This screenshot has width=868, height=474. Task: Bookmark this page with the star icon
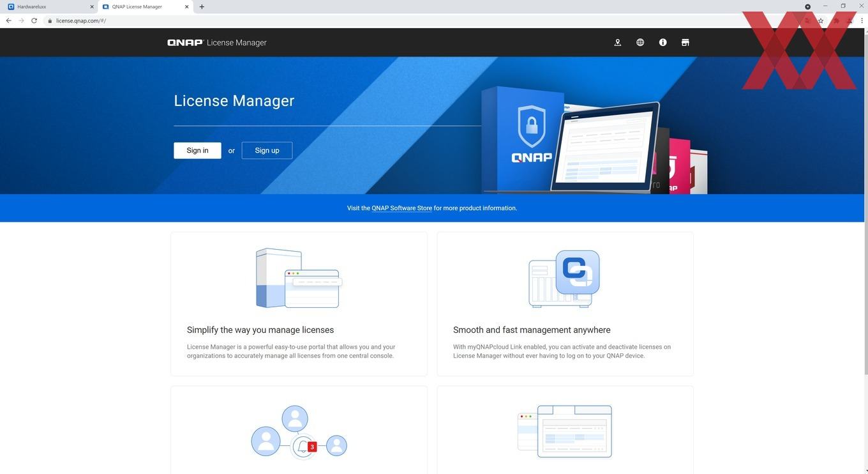[x=821, y=20]
